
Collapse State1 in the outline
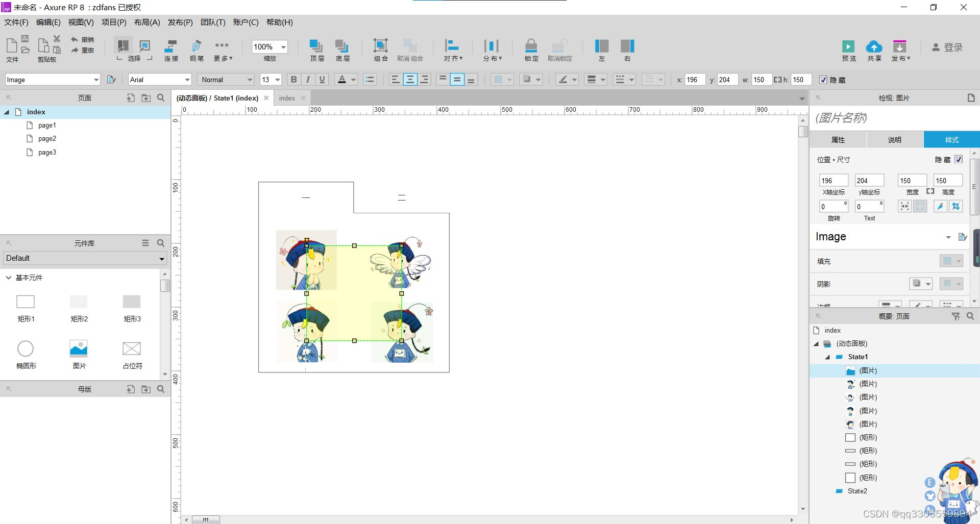[x=827, y=357]
